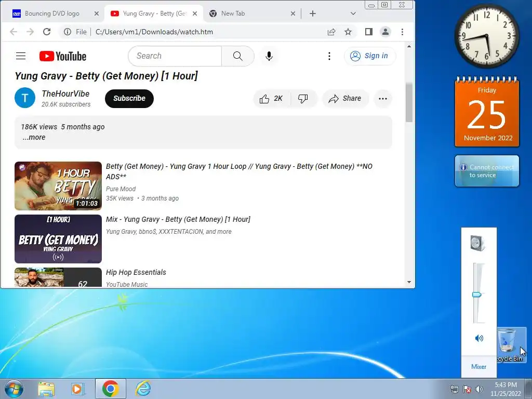The height and width of the screenshot is (399, 532).
Task: Click the page vertical scrollbar thumb
Action: point(409,102)
